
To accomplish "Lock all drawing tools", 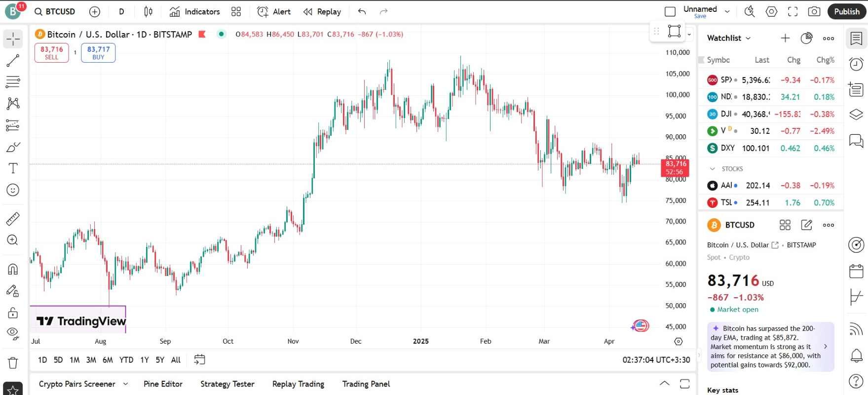I will [x=13, y=313].
